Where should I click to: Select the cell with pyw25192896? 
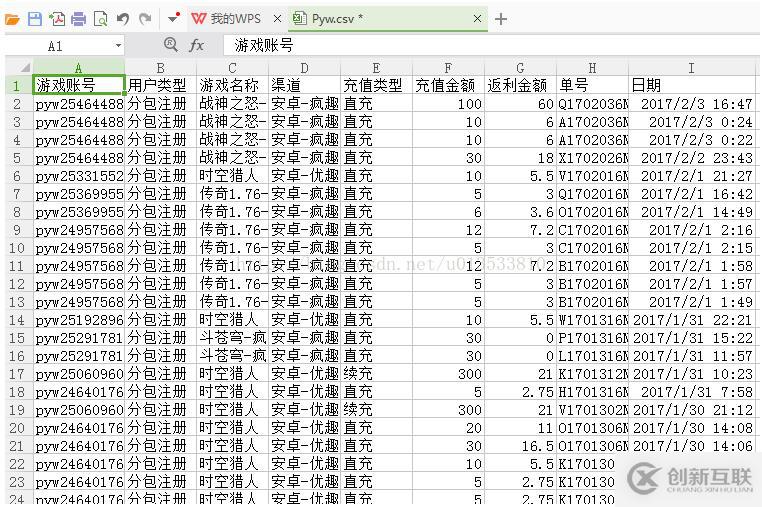point(79,320)
